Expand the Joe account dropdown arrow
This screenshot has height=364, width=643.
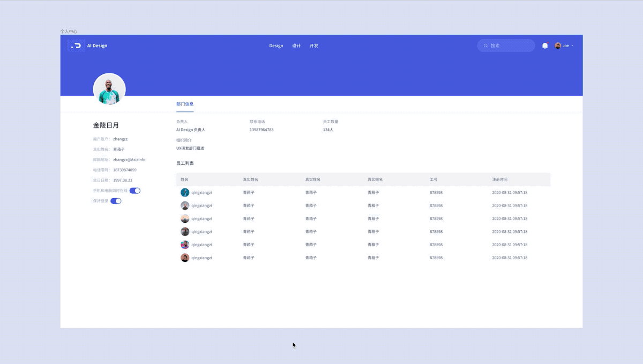(x=572, y=46)
